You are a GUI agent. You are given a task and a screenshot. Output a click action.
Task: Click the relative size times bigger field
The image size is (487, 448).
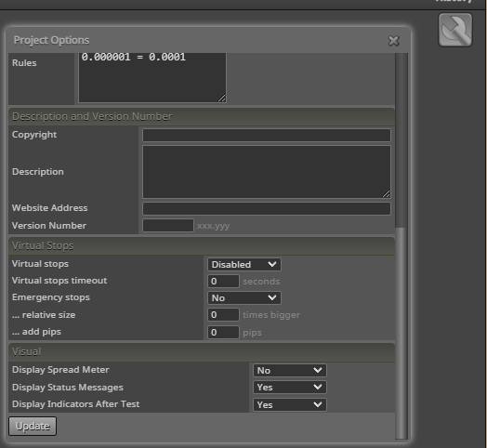tap(223, 315)
